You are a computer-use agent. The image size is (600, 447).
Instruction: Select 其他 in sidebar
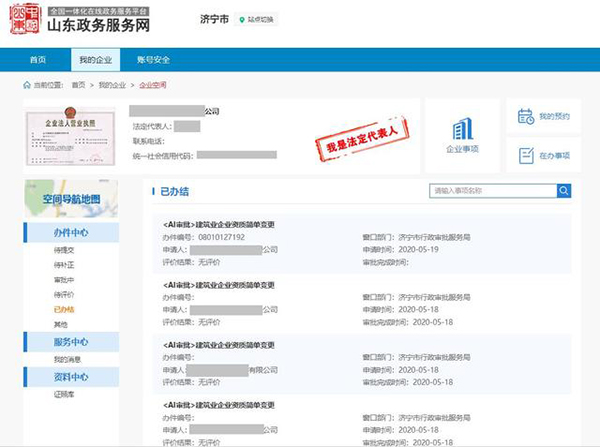pyautogui.click(x=60, y=325)
